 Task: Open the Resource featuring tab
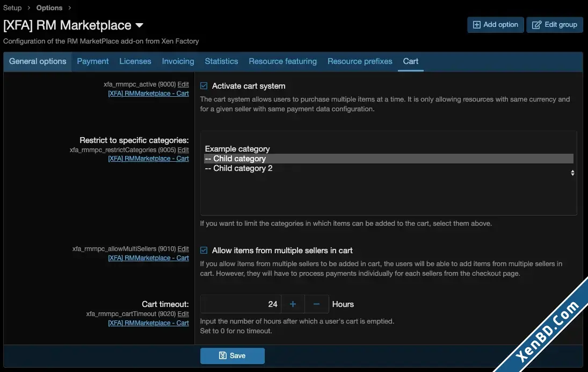pos(283,62)
